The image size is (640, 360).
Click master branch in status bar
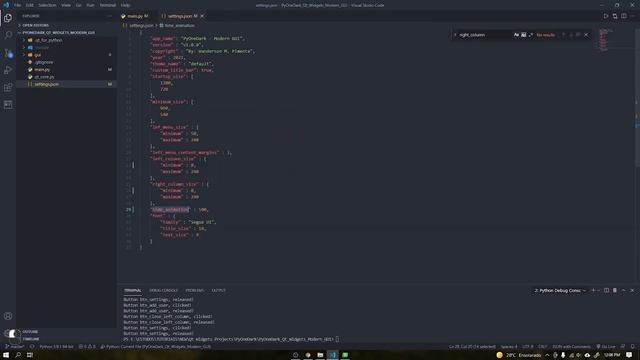[14, 347]
